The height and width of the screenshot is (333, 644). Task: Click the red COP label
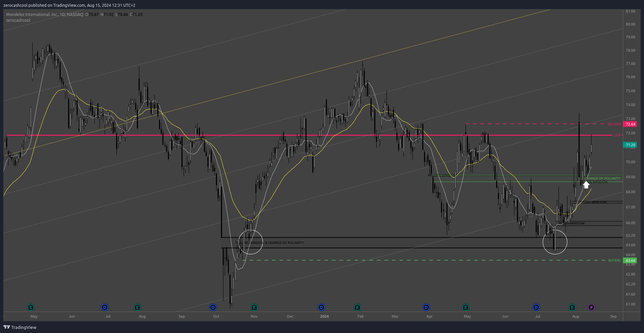[617, 135]
